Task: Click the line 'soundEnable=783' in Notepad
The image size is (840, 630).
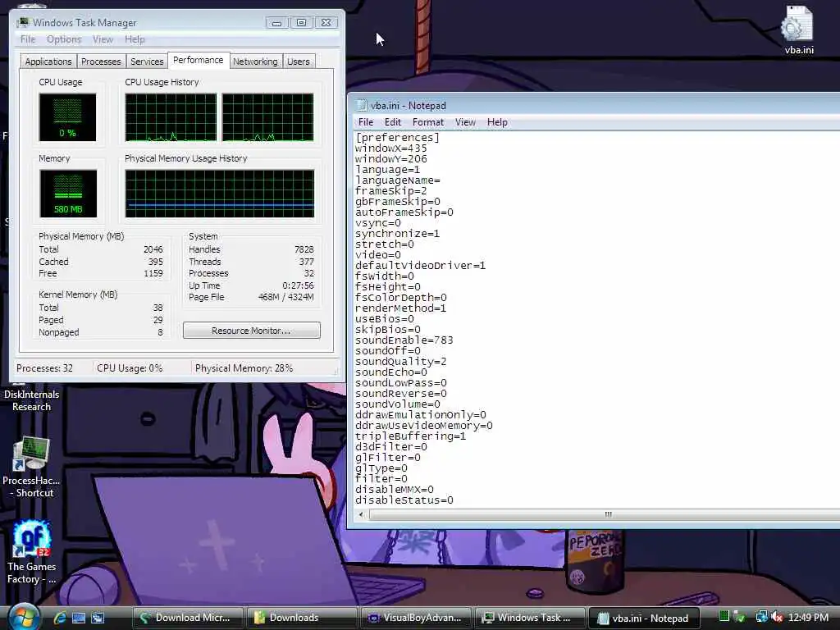Action: (x=404, y=340)
